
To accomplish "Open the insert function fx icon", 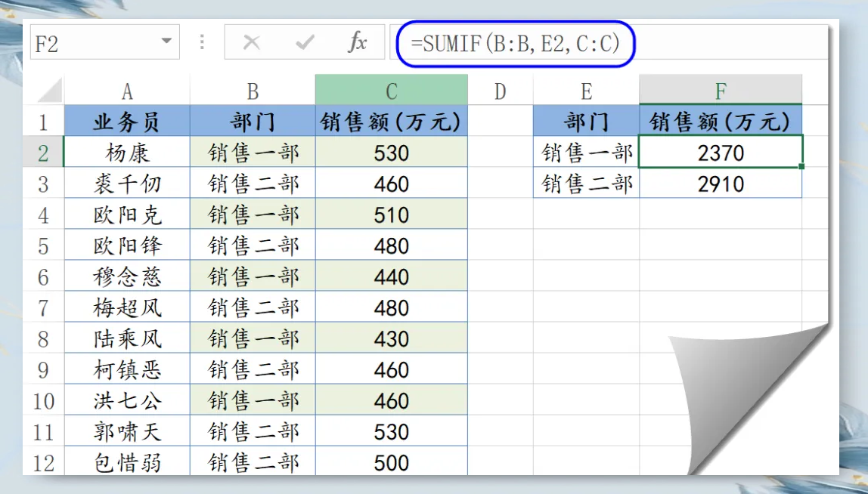I will (358, 42).
